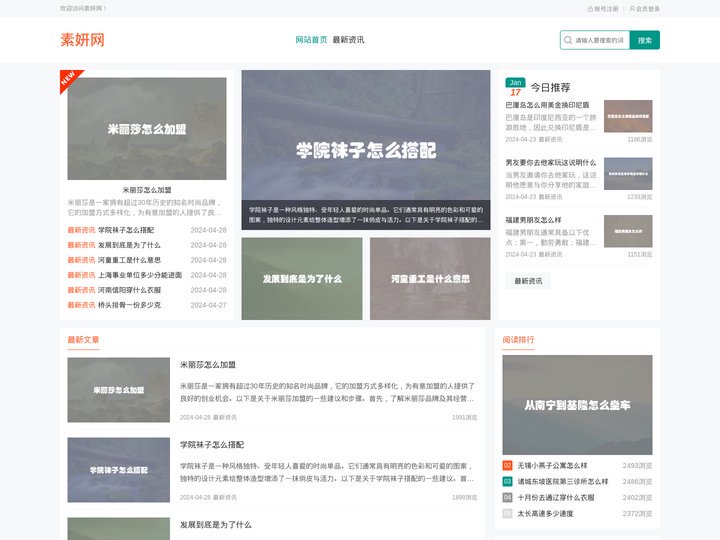Focus the search keyword input field

[x=601, y=40]
